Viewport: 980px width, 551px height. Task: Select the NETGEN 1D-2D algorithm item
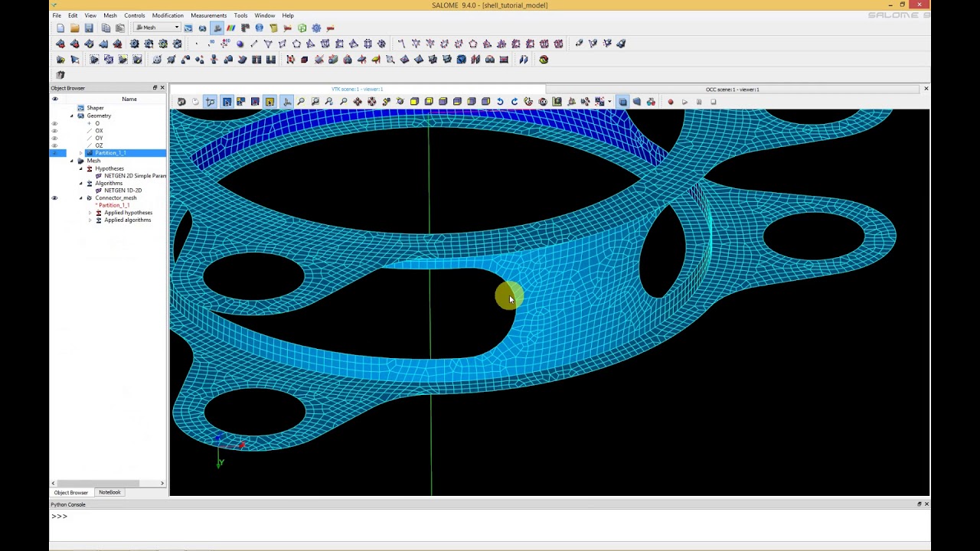(x=122, y=191)
